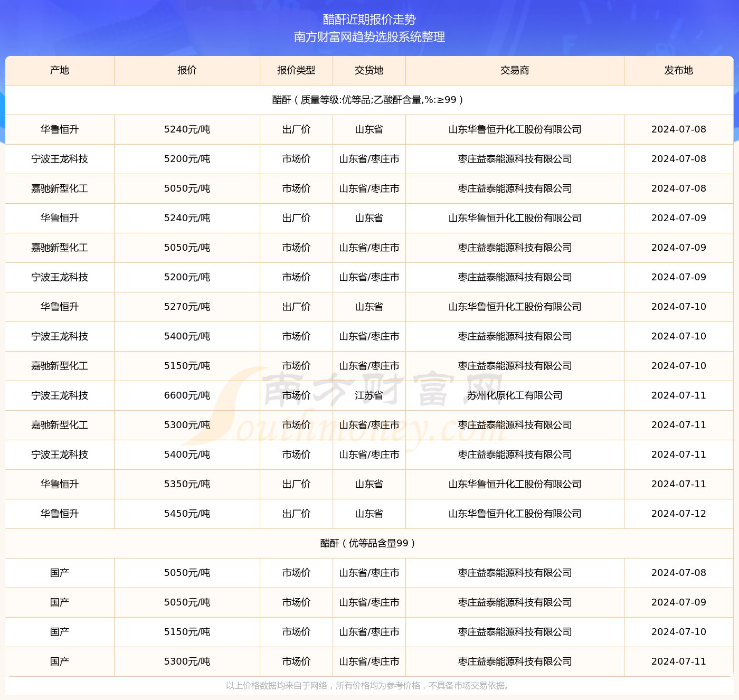This screenshot has height=700, width=739.
Task: Click 5200元/吨 in the 宁波王龙科技 2024-07-09 row
Action: coord(187,277)
